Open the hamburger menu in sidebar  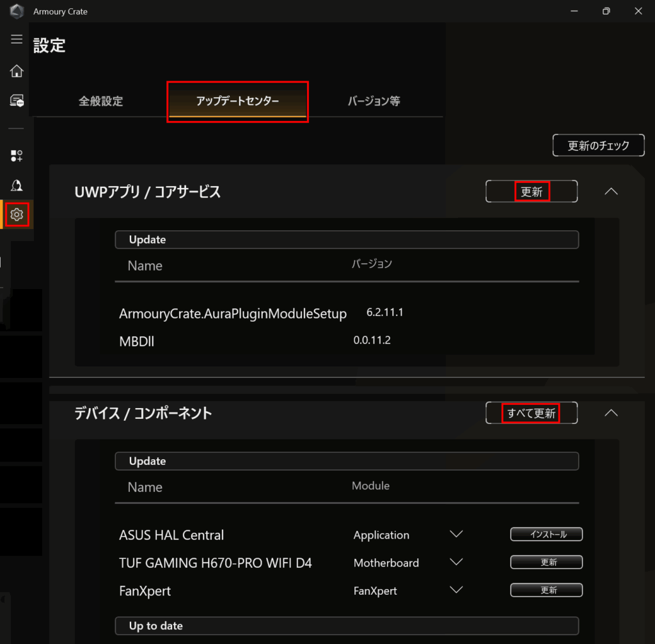click(x=17, y=39)
